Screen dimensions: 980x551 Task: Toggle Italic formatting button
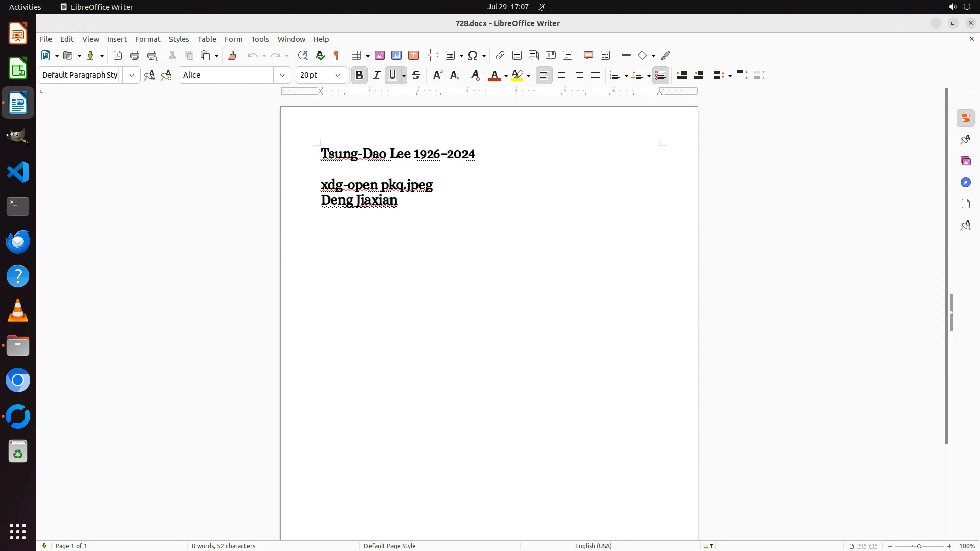(377, 76)
